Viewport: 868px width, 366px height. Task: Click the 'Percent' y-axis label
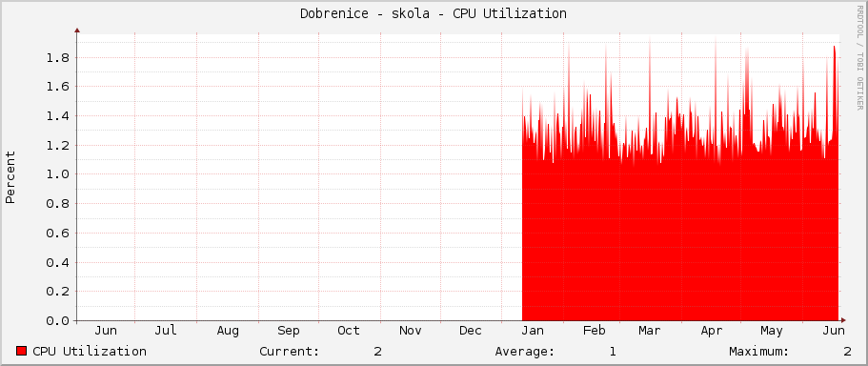[10, 177]
